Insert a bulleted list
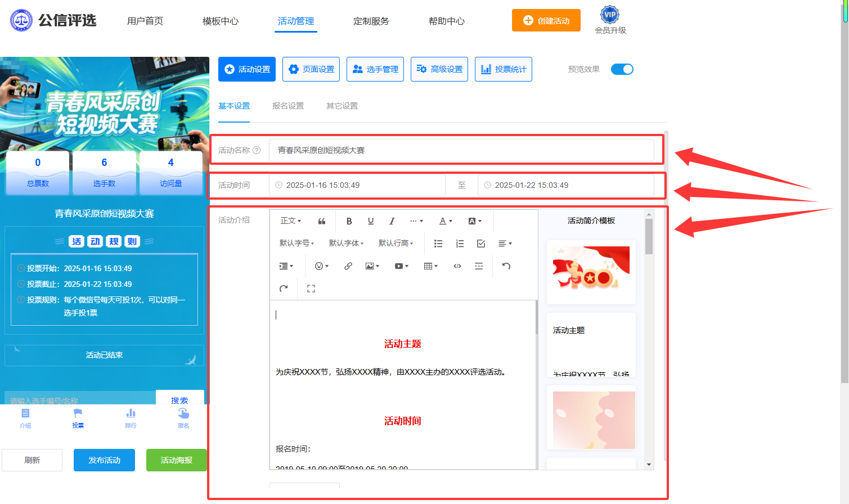Screen dimensions: 849x504 [438, 244]
